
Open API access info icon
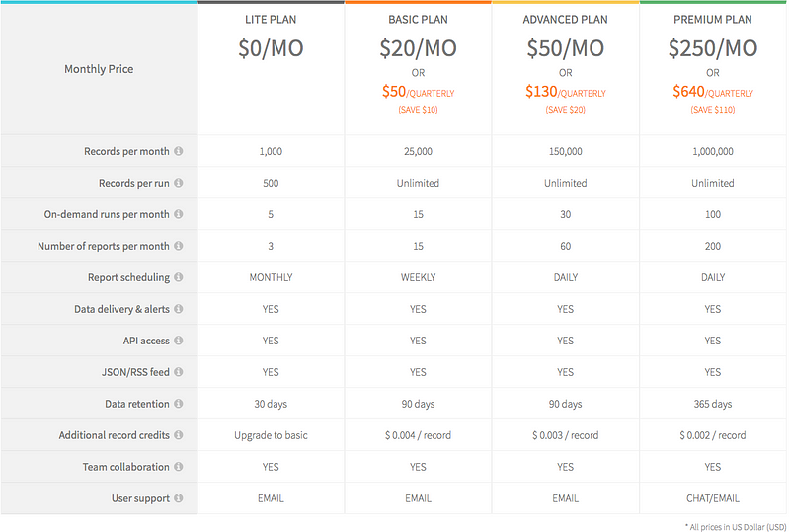(179, 341)
